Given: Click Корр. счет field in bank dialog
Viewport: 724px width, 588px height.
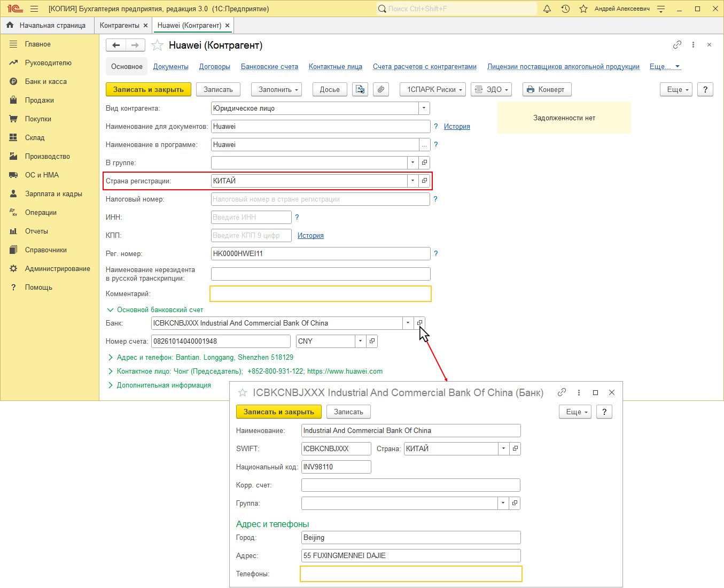Looking at the screenshot, I should tap(411, 485).
